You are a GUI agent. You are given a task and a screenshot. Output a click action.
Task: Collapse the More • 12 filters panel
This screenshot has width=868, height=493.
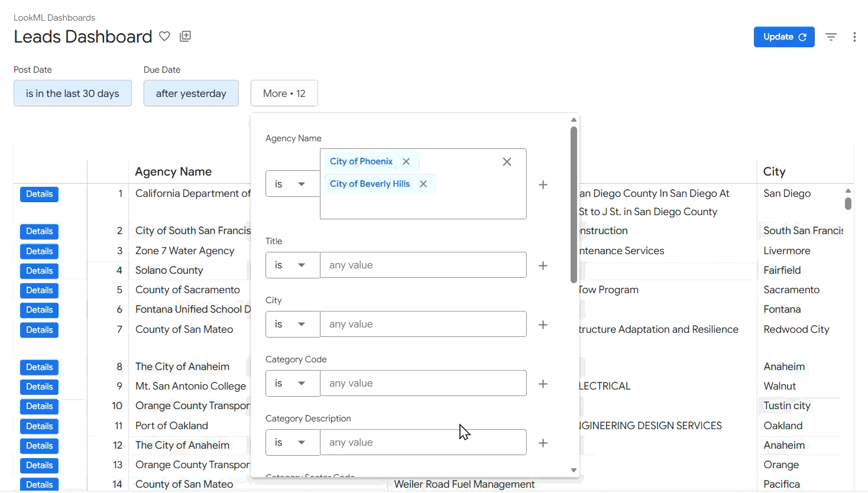tap(284, 93)
